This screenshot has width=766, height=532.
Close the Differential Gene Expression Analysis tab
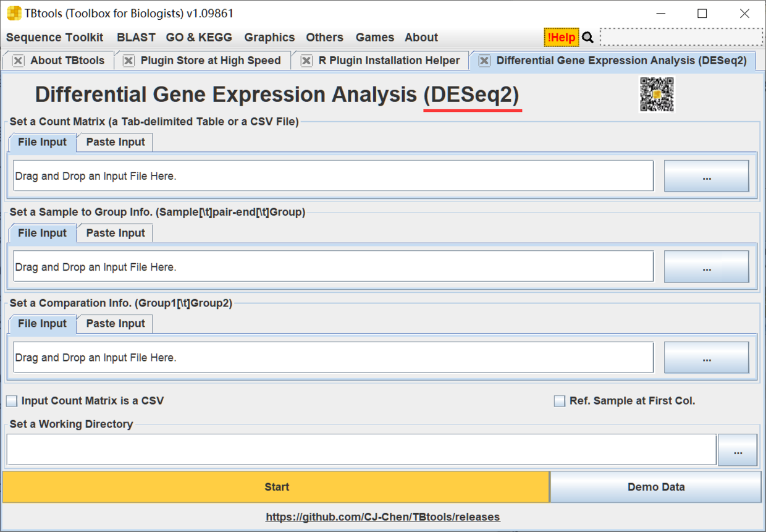coord(484,61)
